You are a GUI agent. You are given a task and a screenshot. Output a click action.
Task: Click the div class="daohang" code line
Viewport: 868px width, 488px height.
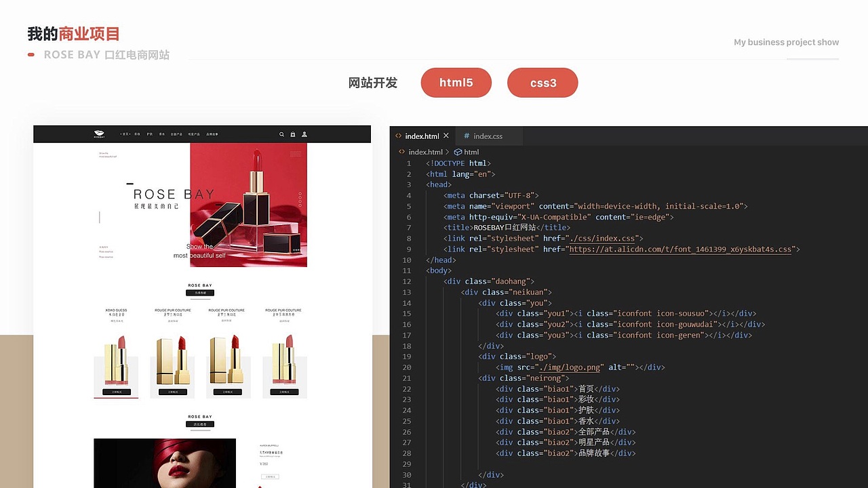(489, 281)
